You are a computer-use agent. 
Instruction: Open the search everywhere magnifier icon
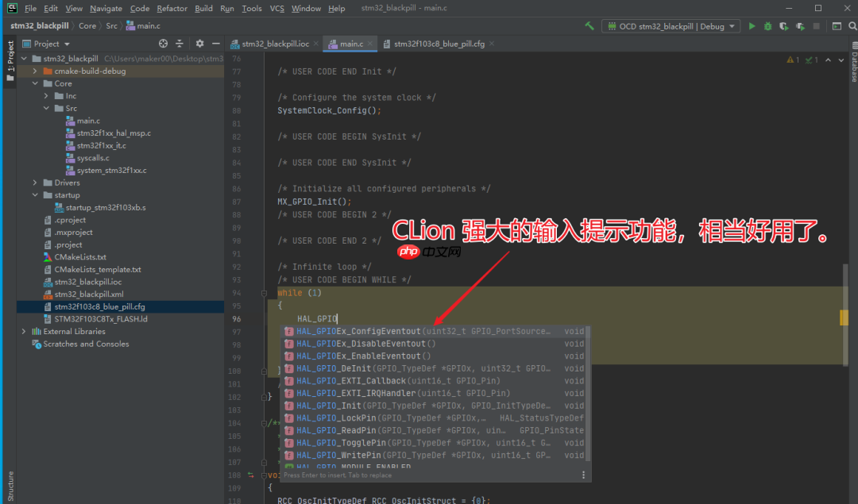click(x=851, y=25)
